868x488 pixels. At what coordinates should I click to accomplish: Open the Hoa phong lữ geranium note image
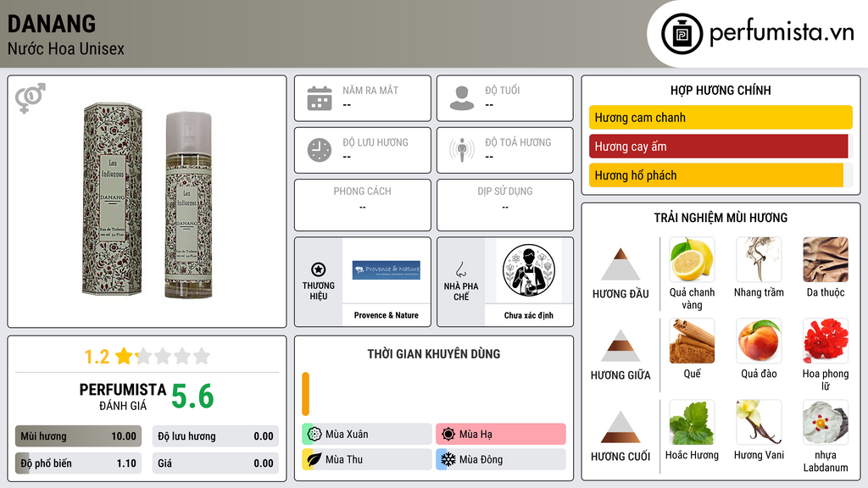pos(826,341)
